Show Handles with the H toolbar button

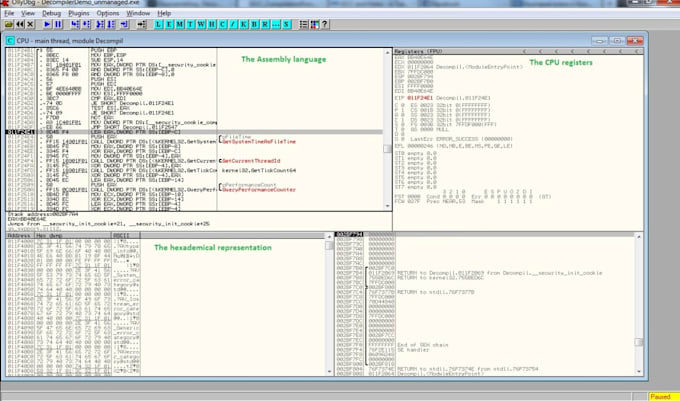point(212,24)
